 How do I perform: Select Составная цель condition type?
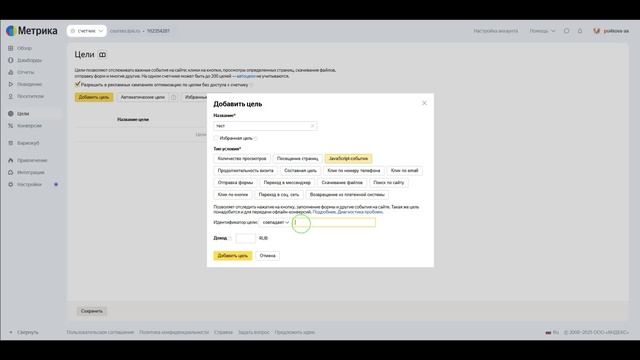[300, 171]
